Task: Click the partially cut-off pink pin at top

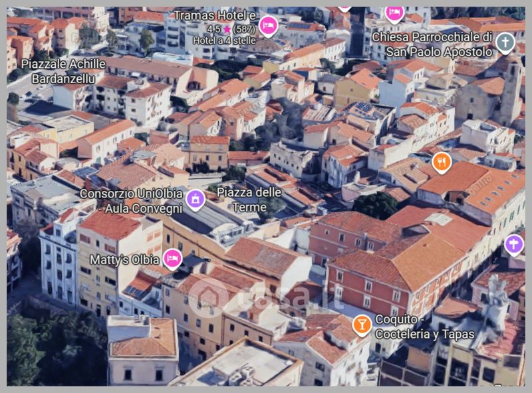Action: (x=344, y=8)
